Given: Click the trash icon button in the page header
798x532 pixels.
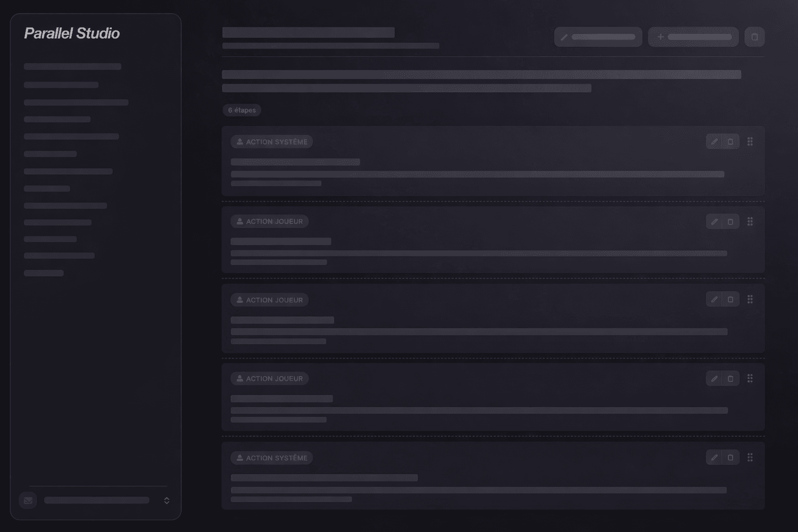Looking at the screenshot, I should 754,37.
